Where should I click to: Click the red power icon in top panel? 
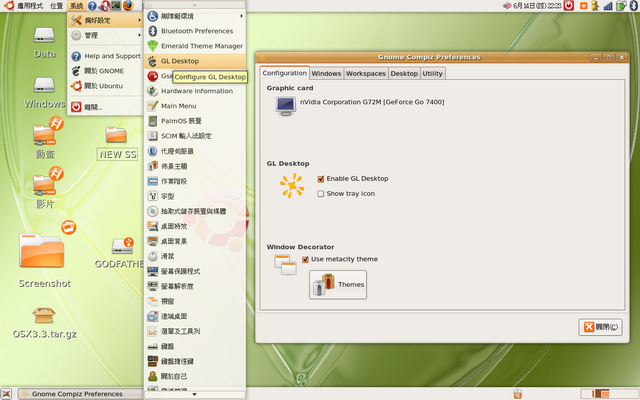[x=569, y=5]
